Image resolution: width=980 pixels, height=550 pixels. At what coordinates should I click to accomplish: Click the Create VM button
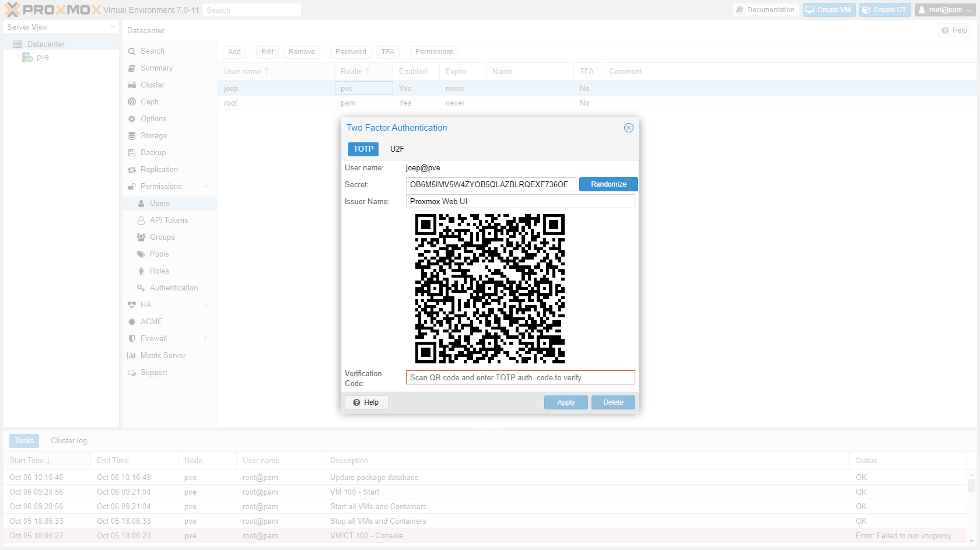coord(828,10)
